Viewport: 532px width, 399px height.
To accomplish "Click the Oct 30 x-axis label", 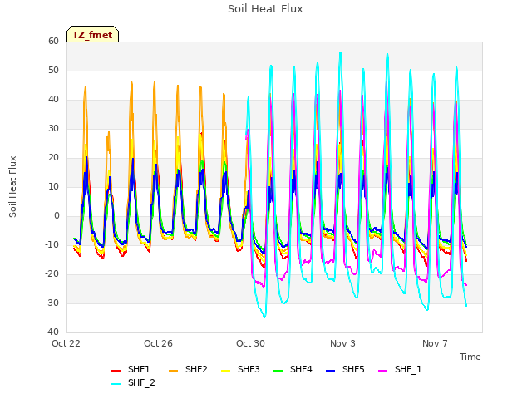I will pos(250,343).
